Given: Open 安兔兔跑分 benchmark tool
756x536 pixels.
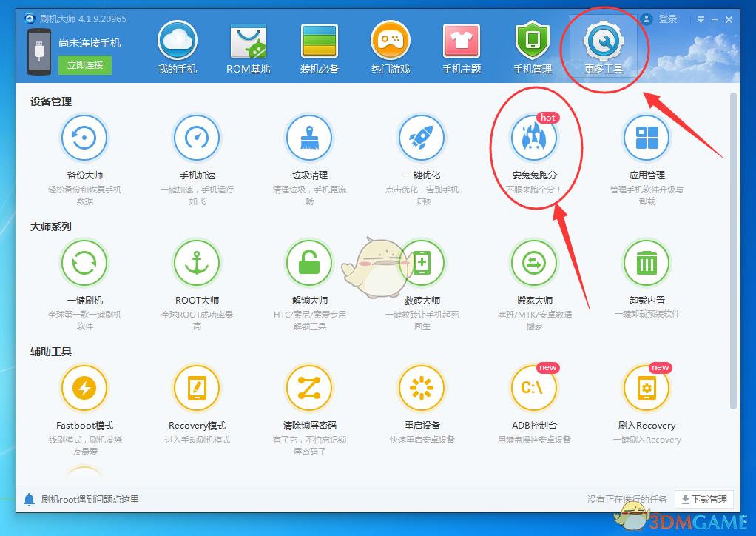Looking at the screenshot, I should tap(534, 138).
